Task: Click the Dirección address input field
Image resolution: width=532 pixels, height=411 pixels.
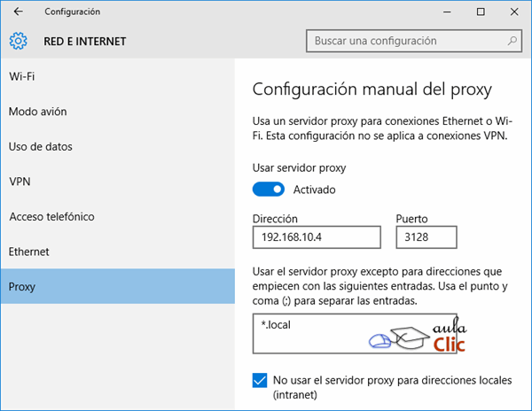Action: click(317, 237)
